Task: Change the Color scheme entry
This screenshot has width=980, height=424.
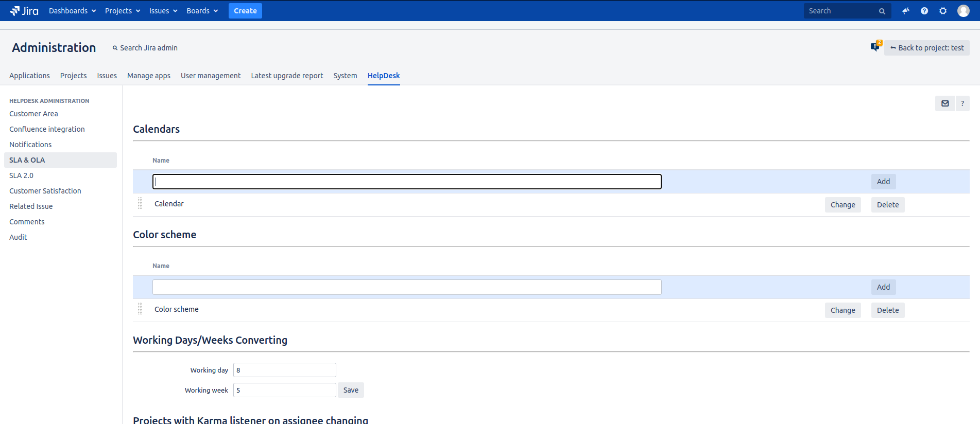Action: pos(843,310)
